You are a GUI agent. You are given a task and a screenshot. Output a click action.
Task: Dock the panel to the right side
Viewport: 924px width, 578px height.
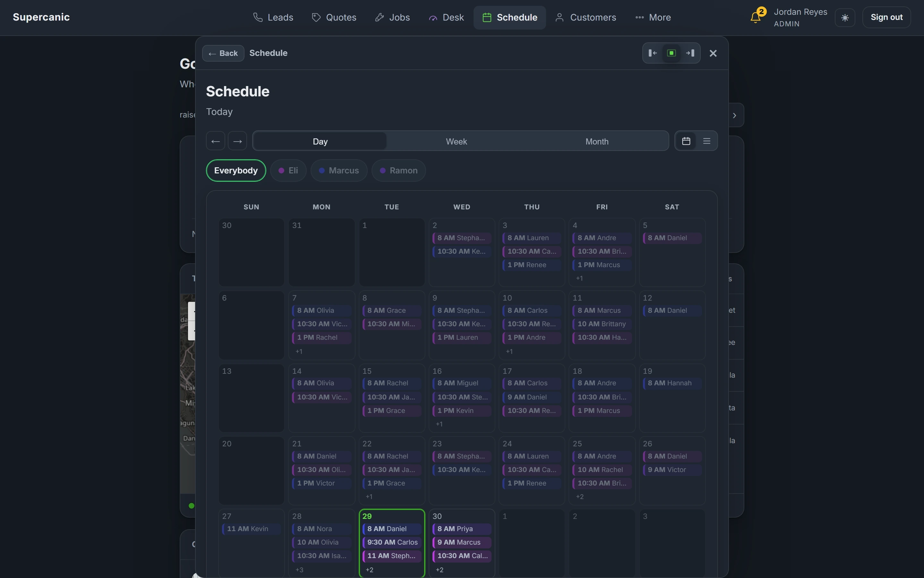point(690,53)
